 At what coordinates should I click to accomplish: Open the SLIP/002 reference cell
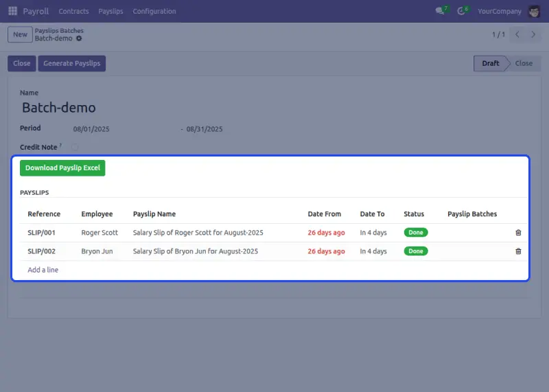41,251
